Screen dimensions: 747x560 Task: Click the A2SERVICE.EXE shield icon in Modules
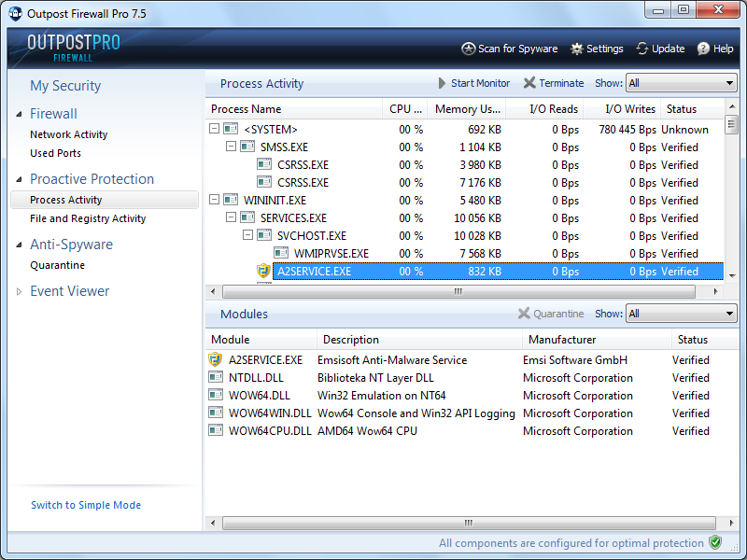click(x=216, y=360)
